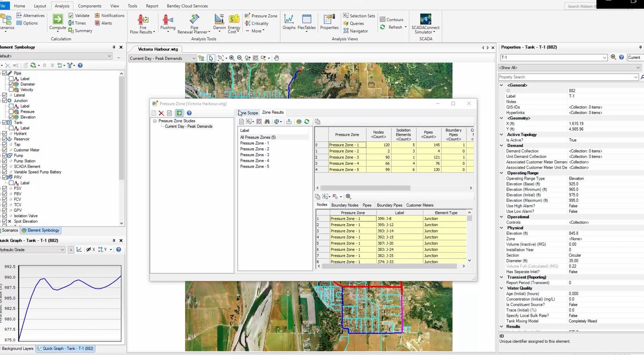This screenshot has width=644, height=355.
Task: Enable the Hydrant element symbology checkbox
Action: point(5,133)
